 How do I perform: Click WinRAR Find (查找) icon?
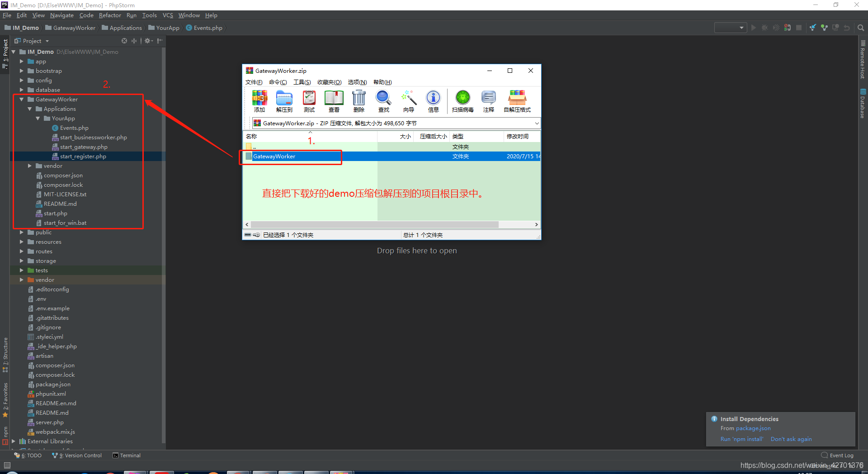pos(384,101)
